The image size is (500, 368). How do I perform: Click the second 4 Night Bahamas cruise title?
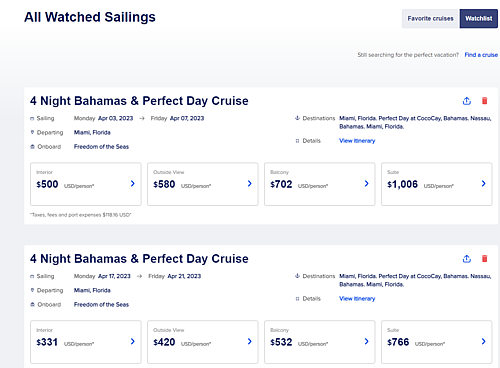[139, 259]
